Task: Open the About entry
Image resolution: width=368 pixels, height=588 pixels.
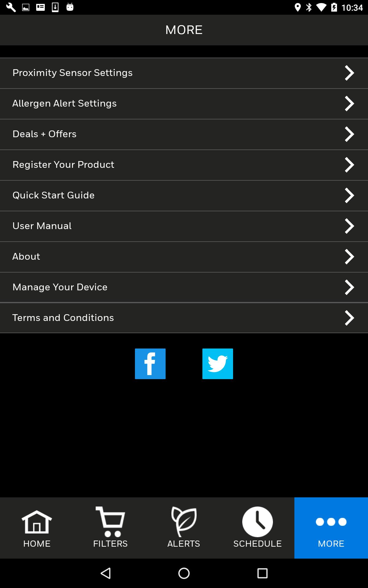Action: (x=184, y=257)
